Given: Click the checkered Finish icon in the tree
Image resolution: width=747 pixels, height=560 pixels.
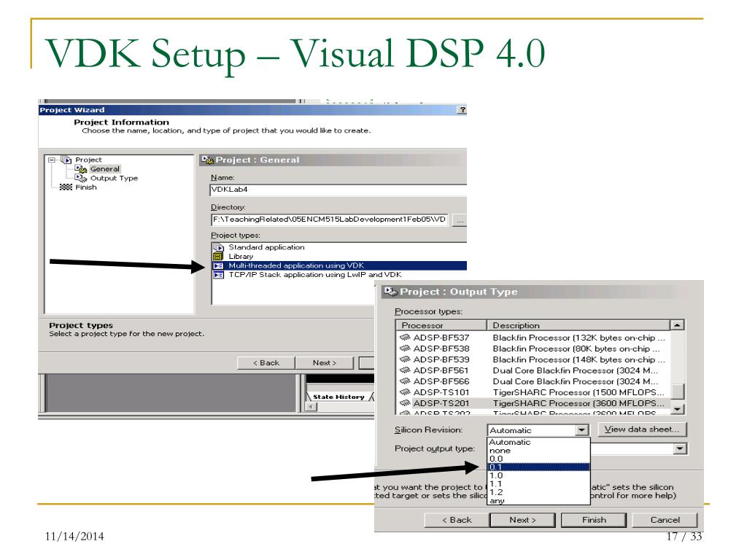Looking at the screenshot, I should tap(66, 187).
